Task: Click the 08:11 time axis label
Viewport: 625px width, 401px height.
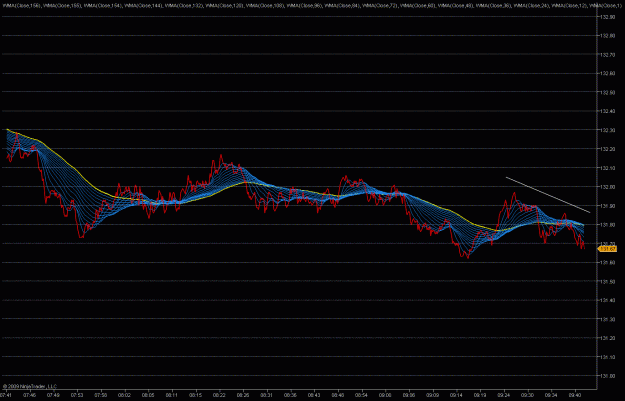Action: [172, 395]
